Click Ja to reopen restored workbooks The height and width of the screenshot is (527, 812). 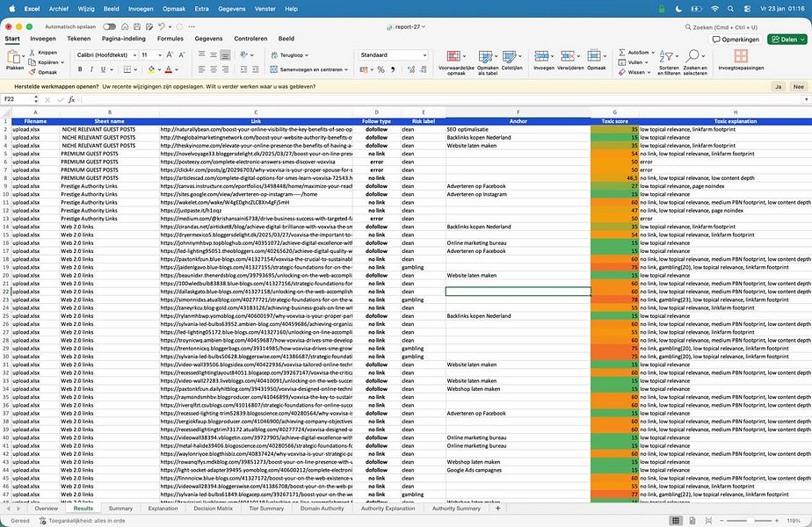coord(777,87)
